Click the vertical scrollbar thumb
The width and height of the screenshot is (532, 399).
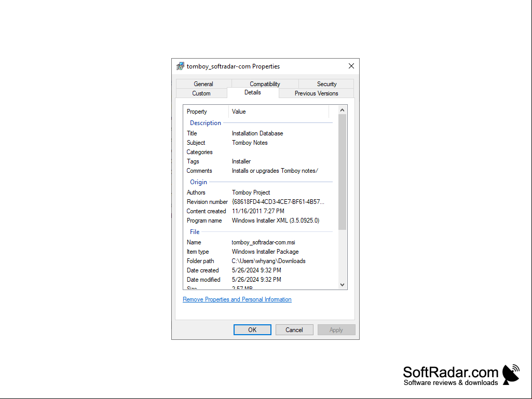pos(343,172)
